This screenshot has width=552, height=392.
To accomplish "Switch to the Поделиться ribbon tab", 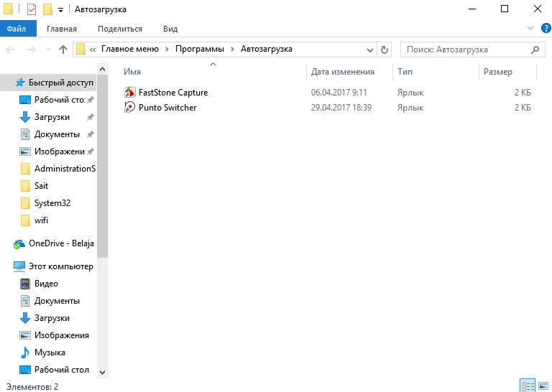I will click(x=120, y=29).
